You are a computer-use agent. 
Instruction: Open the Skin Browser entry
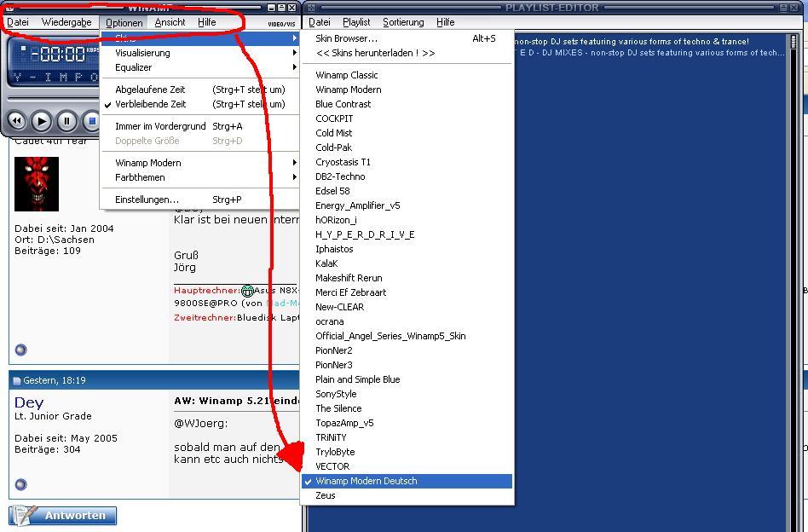point(407,38)
